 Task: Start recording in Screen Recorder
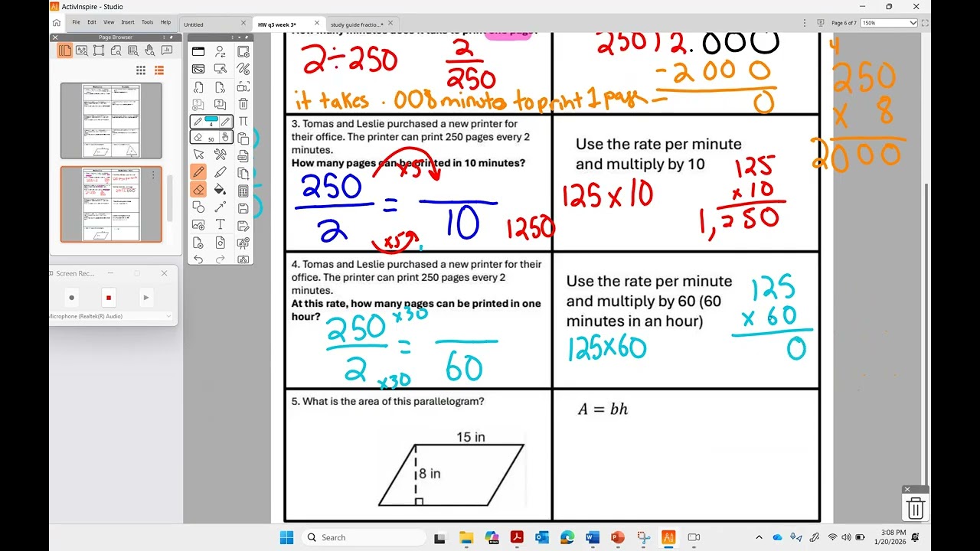point(71,298)
